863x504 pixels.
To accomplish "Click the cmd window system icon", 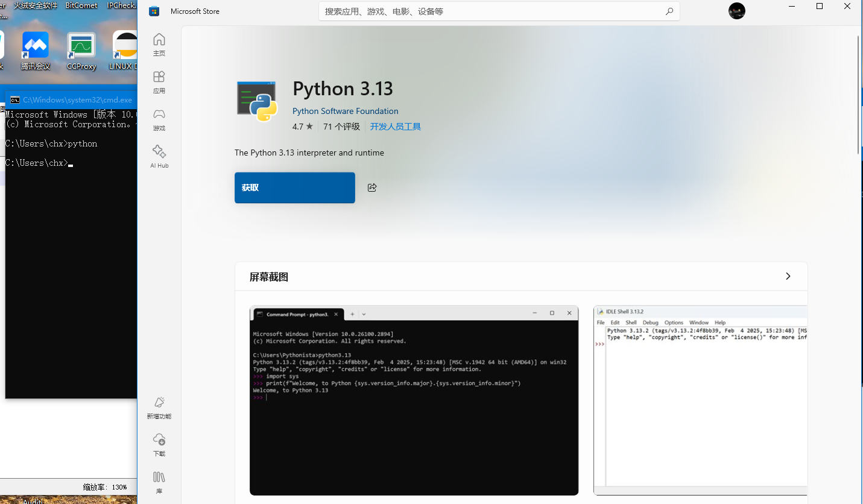I will (15, 100).
